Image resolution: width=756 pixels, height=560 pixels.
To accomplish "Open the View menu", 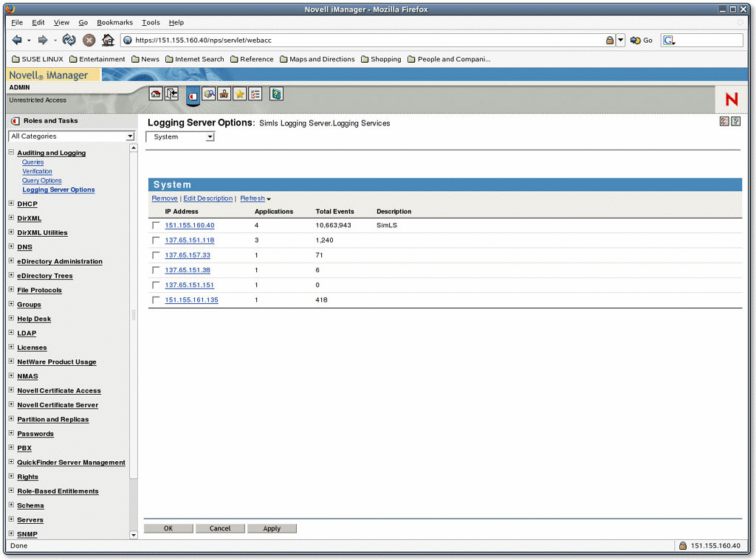I will (x=61, y=23).
